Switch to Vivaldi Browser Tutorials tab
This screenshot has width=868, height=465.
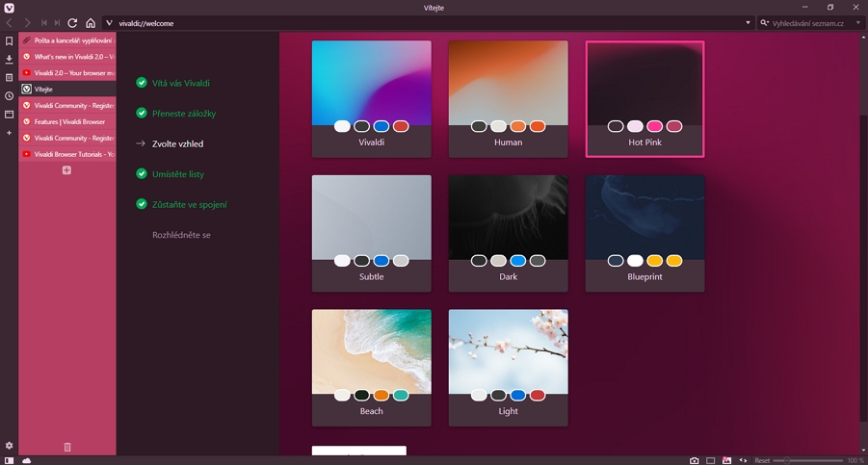point(67,154)
